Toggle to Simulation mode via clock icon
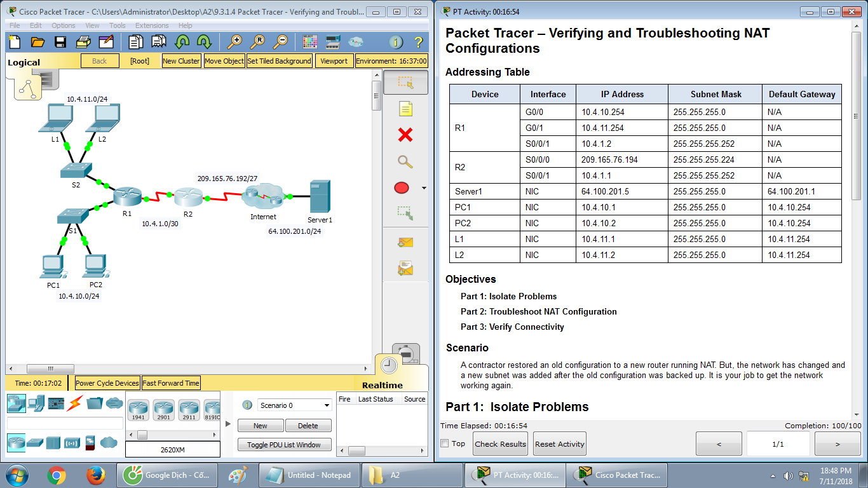Viewport: 868px width, 488px height. pos(388,365)
